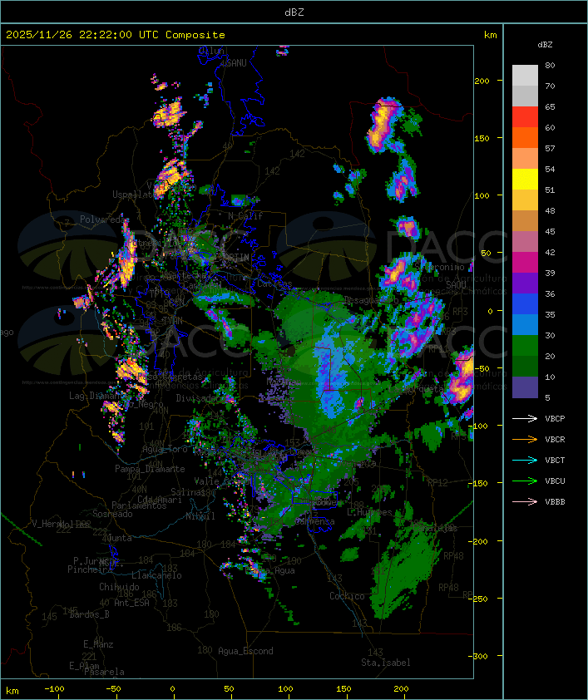Click the Nihuil place label
The image size is (588, 700).
point(200,516)
